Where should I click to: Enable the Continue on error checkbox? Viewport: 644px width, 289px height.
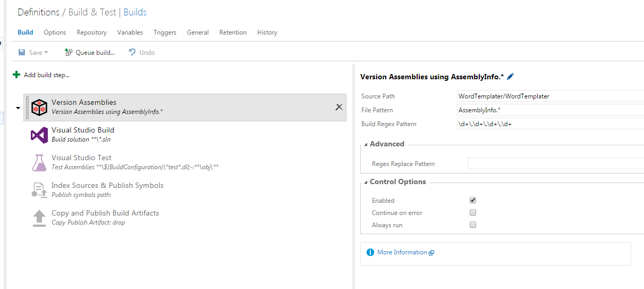(473, 213)
